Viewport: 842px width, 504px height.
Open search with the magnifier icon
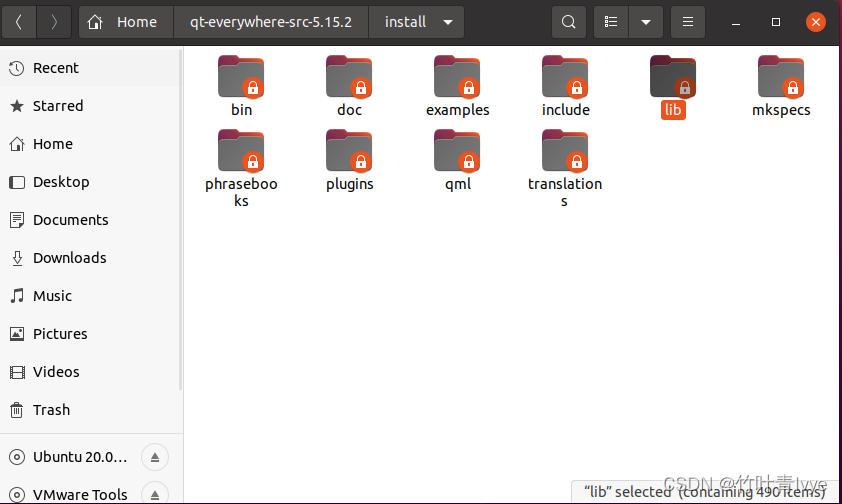click(569, 22)
